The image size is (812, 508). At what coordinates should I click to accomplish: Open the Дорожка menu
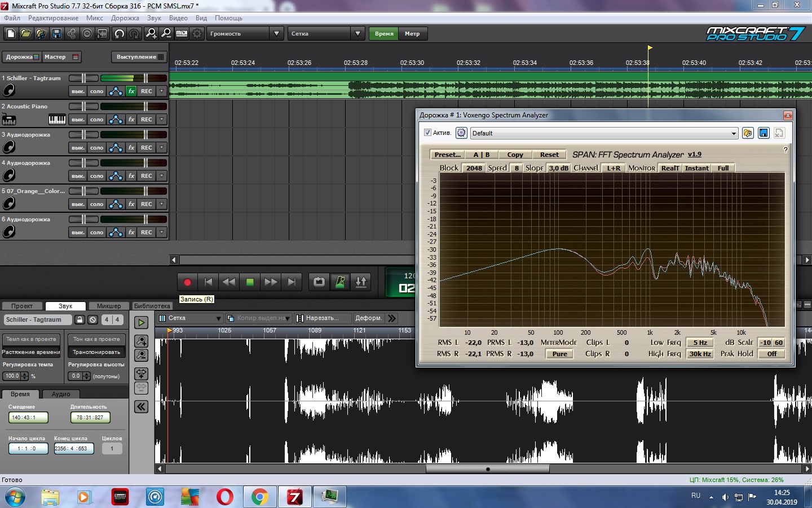[125, 18]
